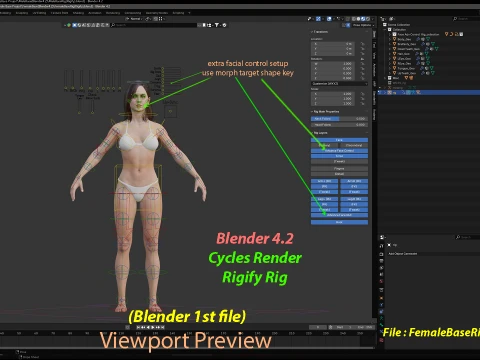Select the highlighted rig row in outliner
Screen dimensions: 480x360
pyautogui.click(x=429, y=92)
